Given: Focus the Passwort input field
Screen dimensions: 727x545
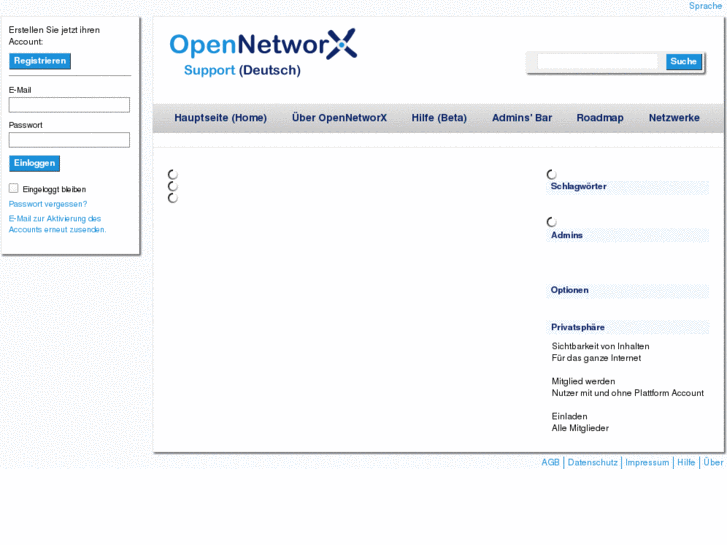Looking at the screenshot, I should point(69,140).
